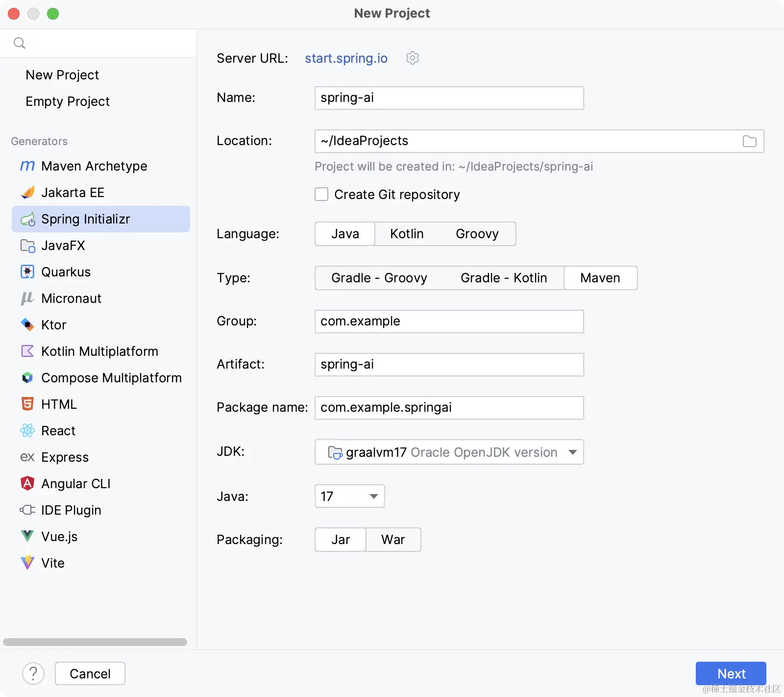This screenshot has height=697, width=784.
Task: Select Express generator label
Action: tap(65, 457)
